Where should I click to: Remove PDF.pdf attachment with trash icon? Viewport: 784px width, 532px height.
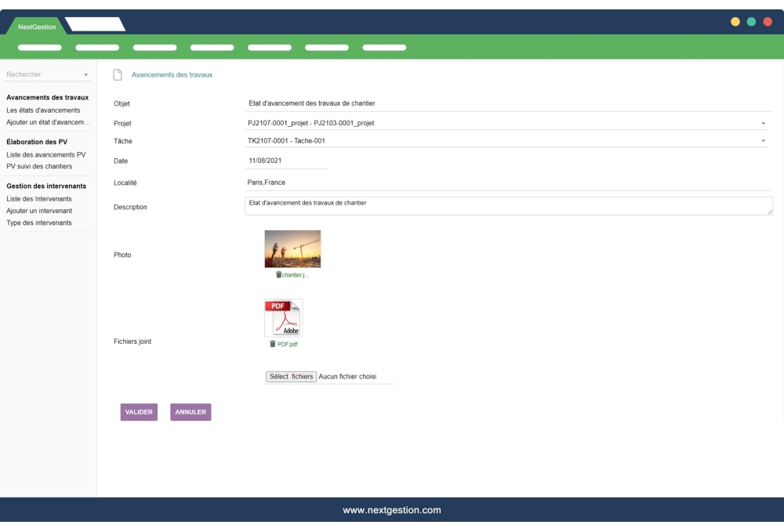pyautogui.click(x=273, y=344)
